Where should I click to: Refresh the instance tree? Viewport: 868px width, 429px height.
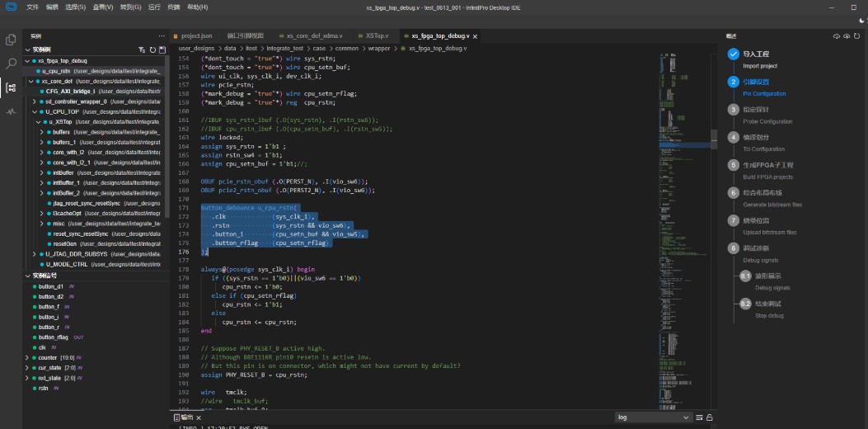152,49
